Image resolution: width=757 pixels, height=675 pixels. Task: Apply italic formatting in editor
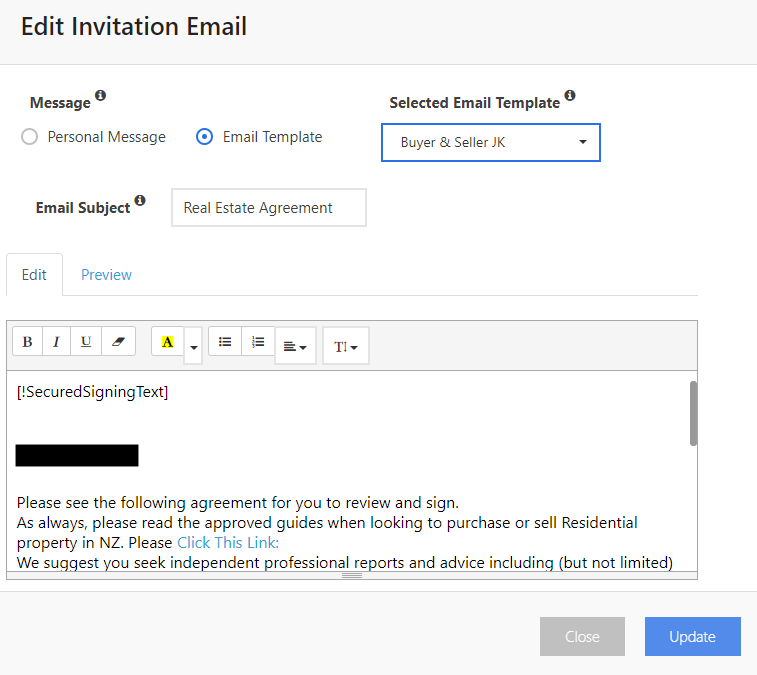pos(56,342)
